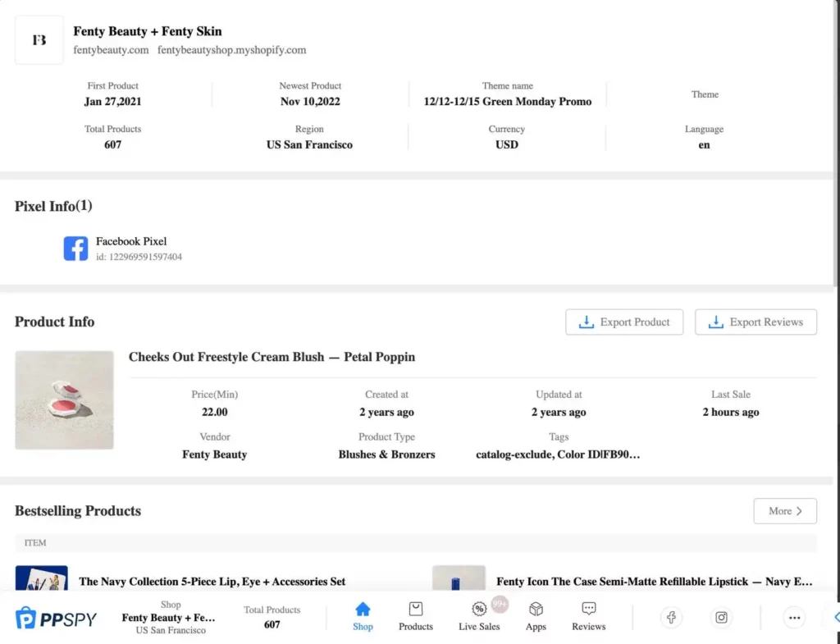Open Fenty Icon The Case Refillable Lipstick
This screenshot has height=644, width=840.
click(654, 582)
